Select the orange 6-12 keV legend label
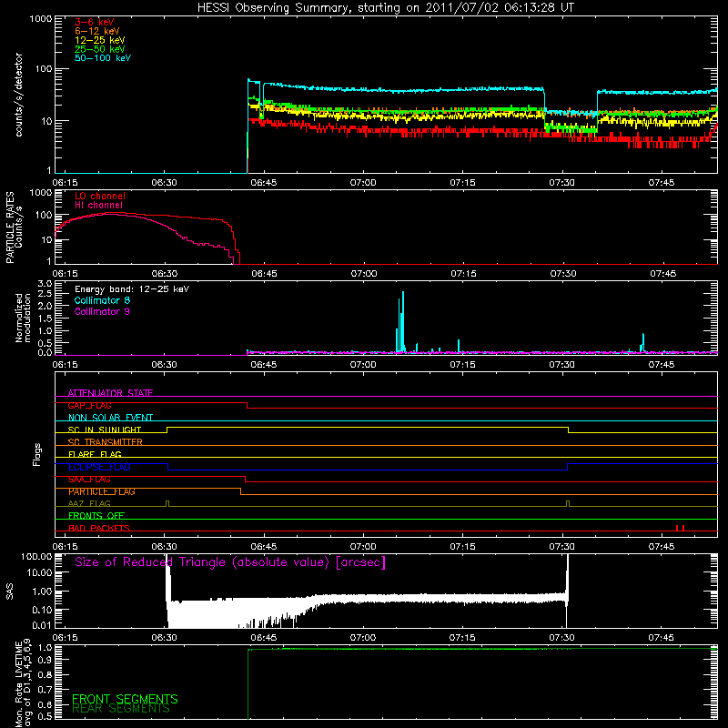This screenshot has height=728, width=728. (97, 31)
